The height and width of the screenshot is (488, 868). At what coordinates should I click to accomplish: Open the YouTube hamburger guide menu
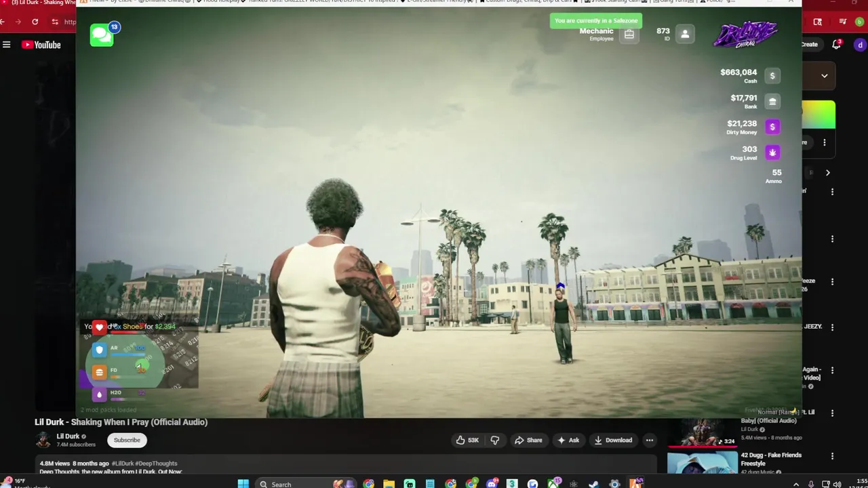(6, 45)
